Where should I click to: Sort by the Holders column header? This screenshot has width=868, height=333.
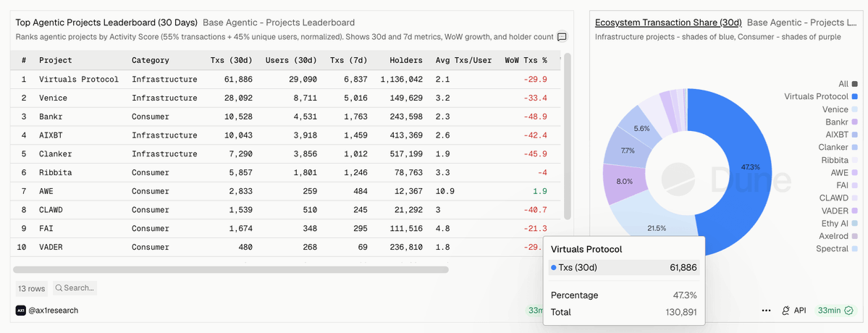tap(406, 60)
